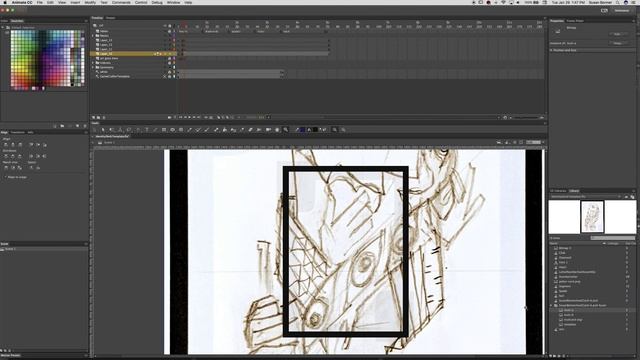Expand the layer folder below art goes here
Image resolution: width=640 pixels, height=360 pixels.
pyautogui.click(x=93, y=63)
